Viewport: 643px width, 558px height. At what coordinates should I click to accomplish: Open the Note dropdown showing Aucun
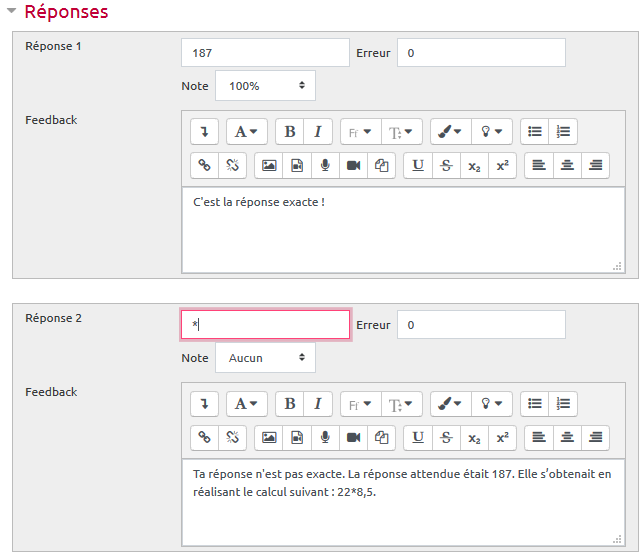click(x=265, y=358)
